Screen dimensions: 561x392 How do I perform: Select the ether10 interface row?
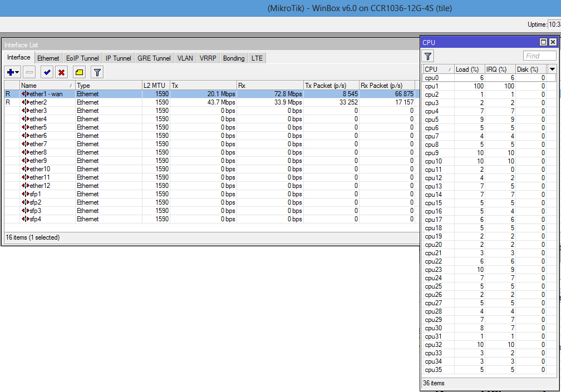point(211,169)
